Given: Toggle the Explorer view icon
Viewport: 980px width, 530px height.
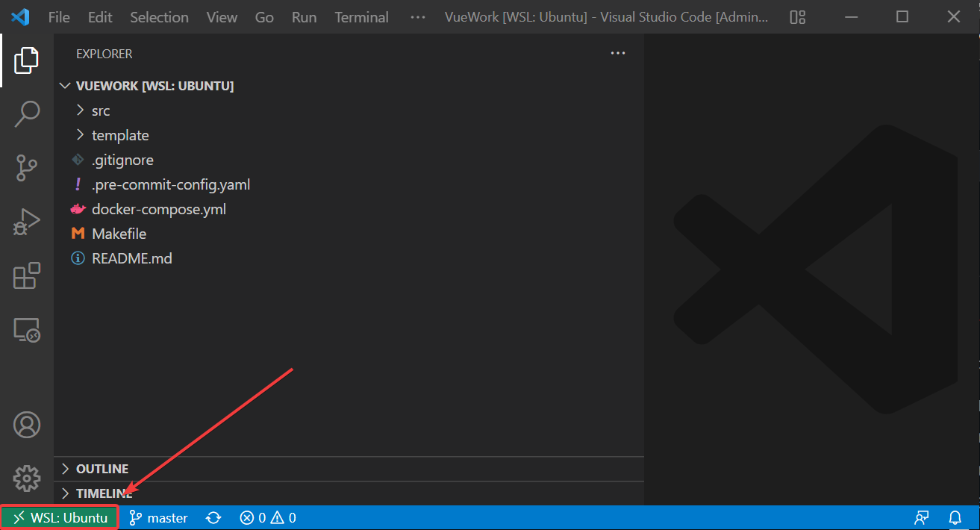Looking at the screenshot, I should [27, 60].
